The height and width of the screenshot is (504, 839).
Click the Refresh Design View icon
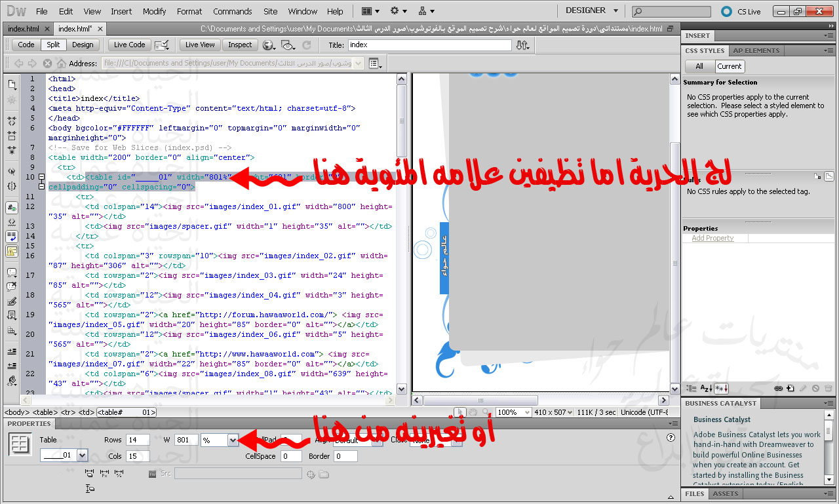click(x=306, y=45)
